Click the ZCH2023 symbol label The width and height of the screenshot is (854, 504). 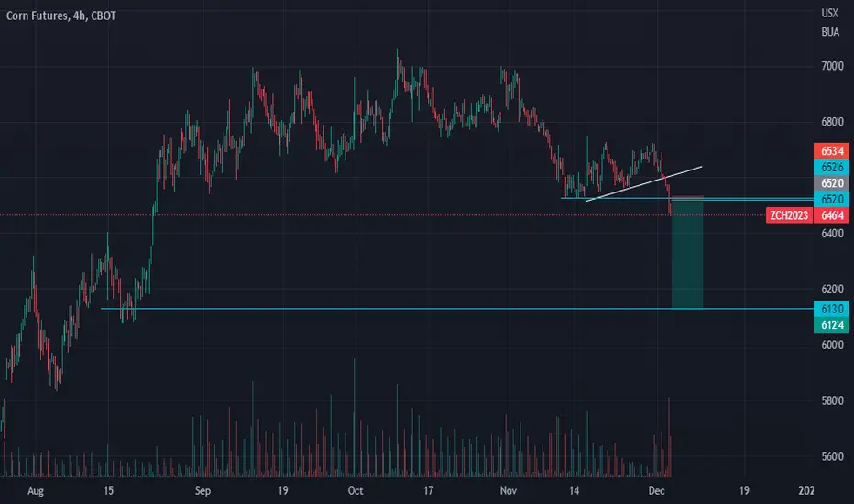[789, 215]
